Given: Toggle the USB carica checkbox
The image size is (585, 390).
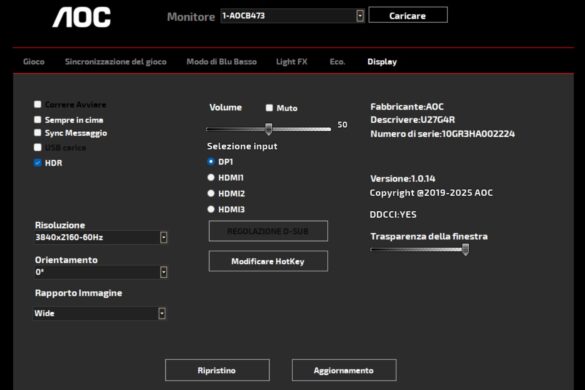Looking at the screenshot, I should coord(38,147).
